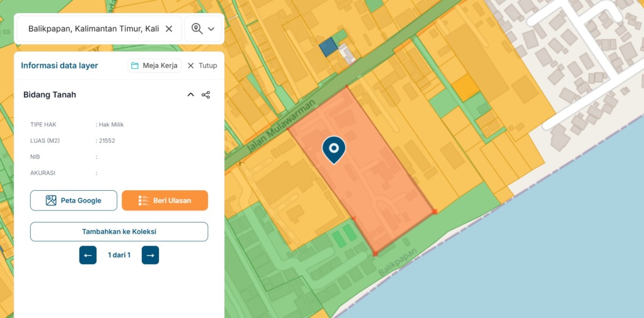Click the Informasi data layer heading
This screenshot has width=644, height=318.
(60, 66)
